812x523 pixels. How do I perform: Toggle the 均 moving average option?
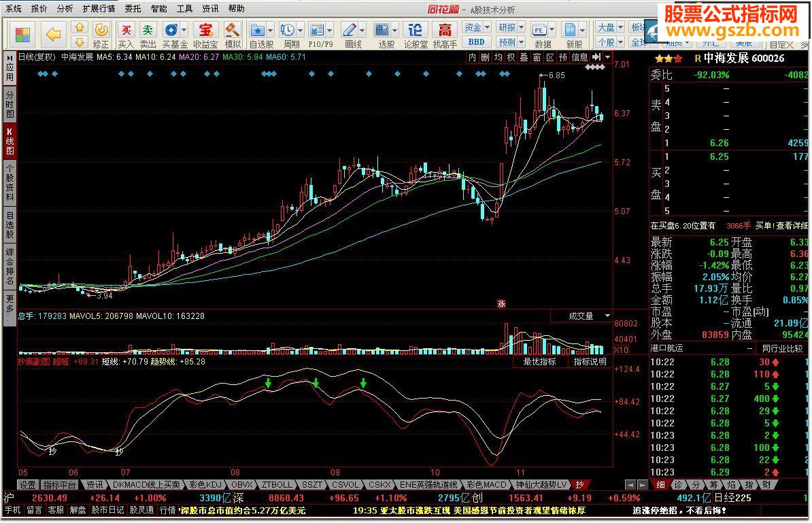click(498, 57)
